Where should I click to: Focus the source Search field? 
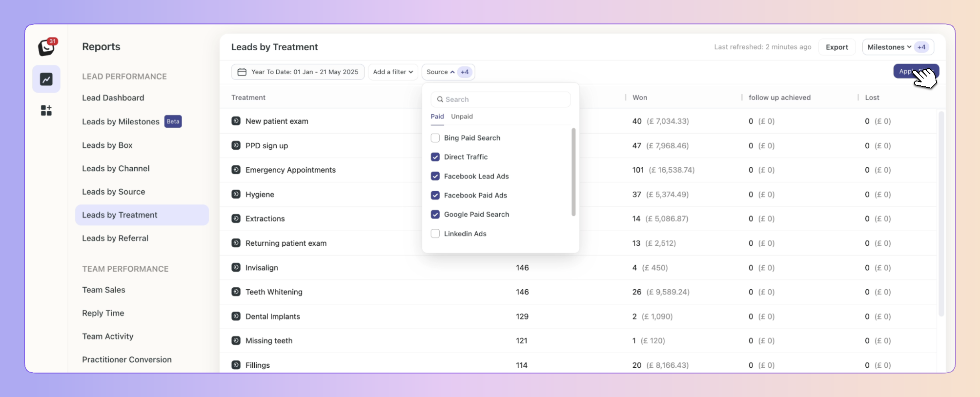point(501,99)
